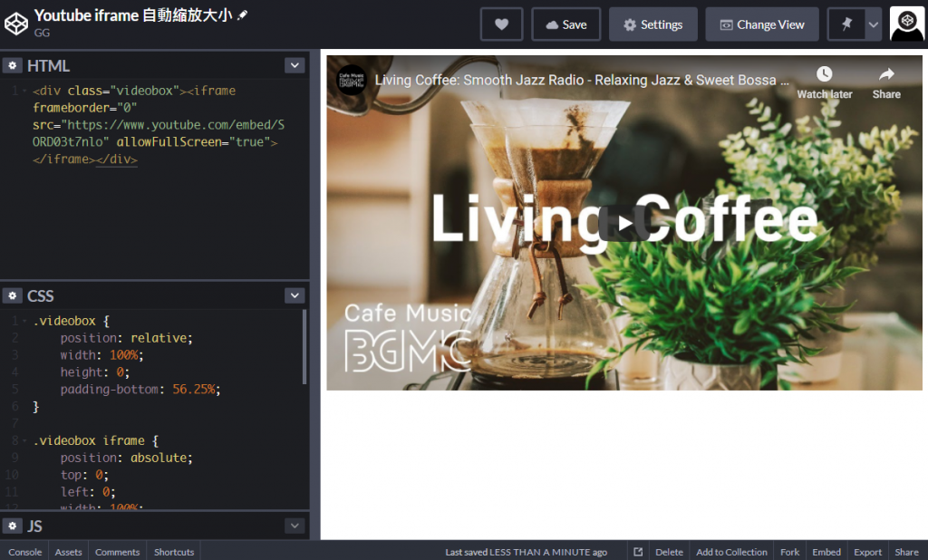Expand CSS editor dropdown chevron
Viewport: 928px width, 560px height.
tap(295, 295)
